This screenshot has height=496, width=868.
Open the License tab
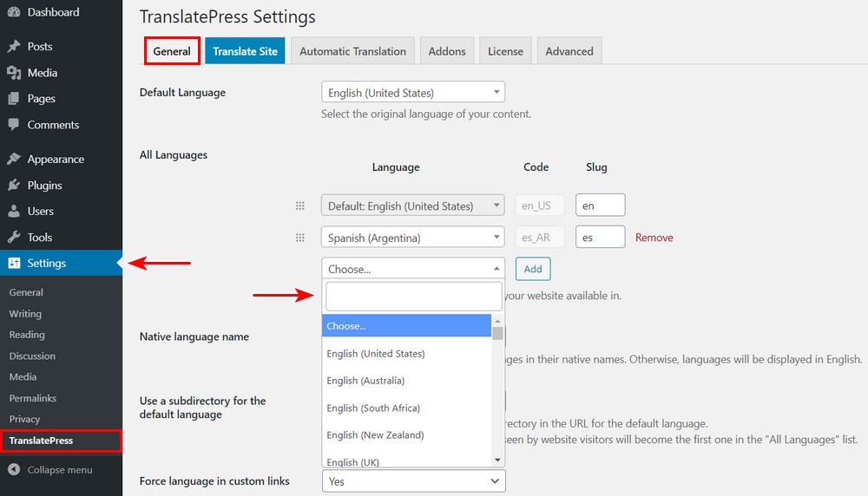point(505,51)
